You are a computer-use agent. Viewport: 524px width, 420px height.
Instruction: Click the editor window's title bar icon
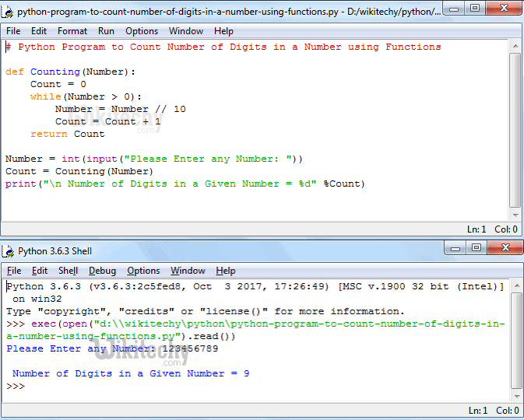point(9,12)
